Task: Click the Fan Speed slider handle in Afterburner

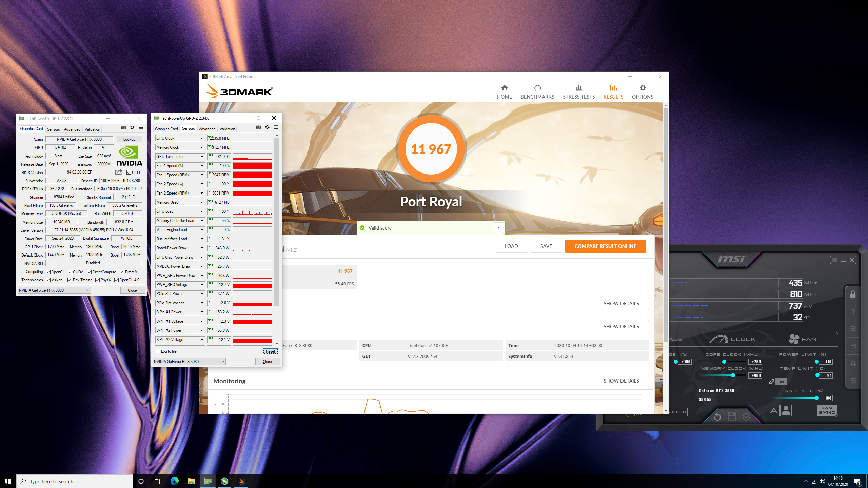Action: (x=817, y=398)
